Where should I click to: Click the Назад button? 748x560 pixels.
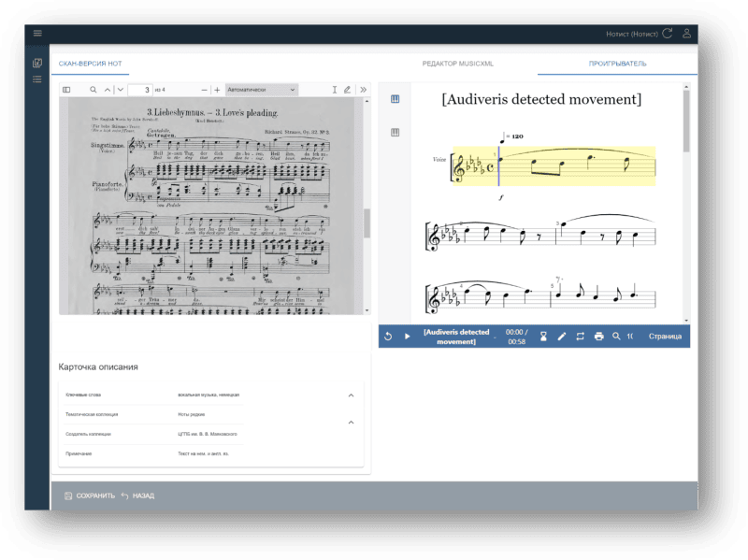coord(137,495)
